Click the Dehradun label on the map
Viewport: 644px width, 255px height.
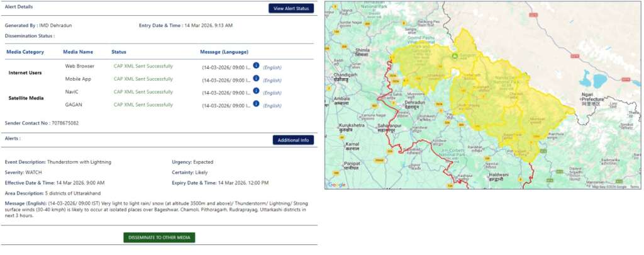point(414,105)
